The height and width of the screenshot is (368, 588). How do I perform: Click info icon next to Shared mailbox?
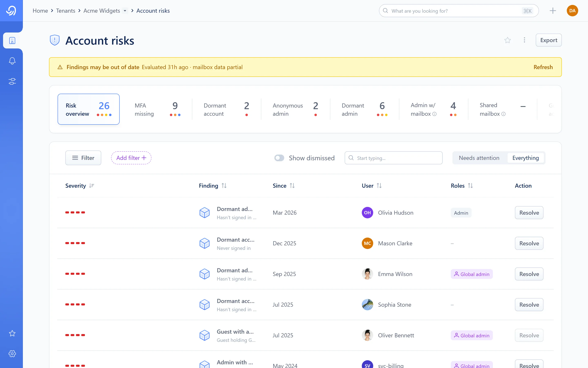(x=503, y=114)
